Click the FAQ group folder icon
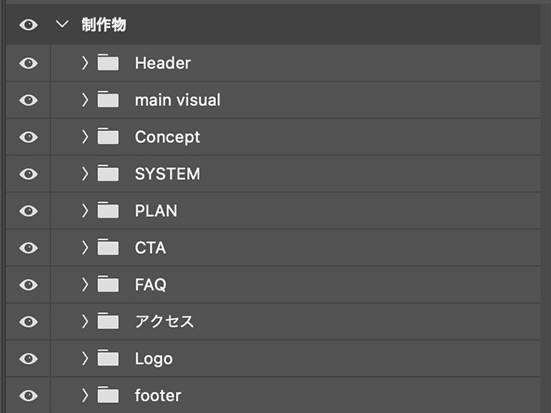Viewport: 551px width, 413px height. pos(108,284)
